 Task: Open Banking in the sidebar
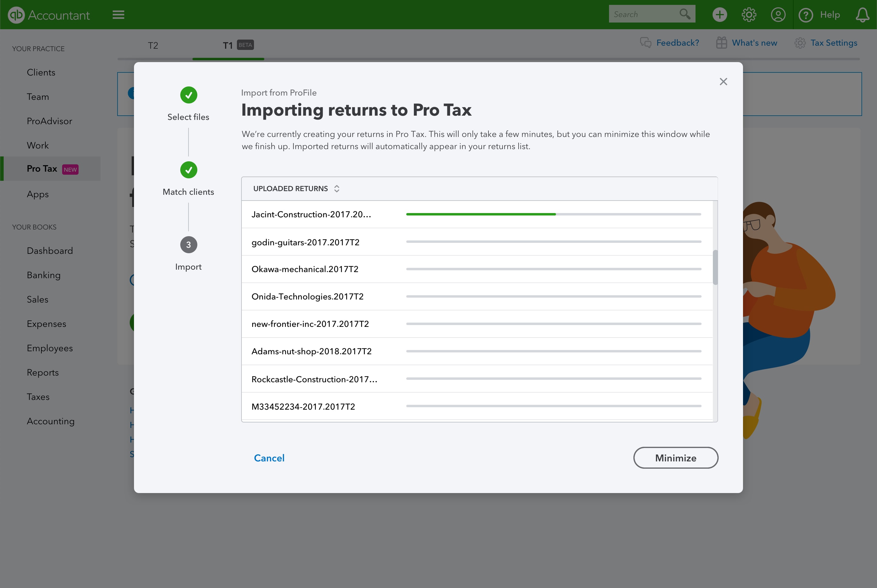pos(44,275)
